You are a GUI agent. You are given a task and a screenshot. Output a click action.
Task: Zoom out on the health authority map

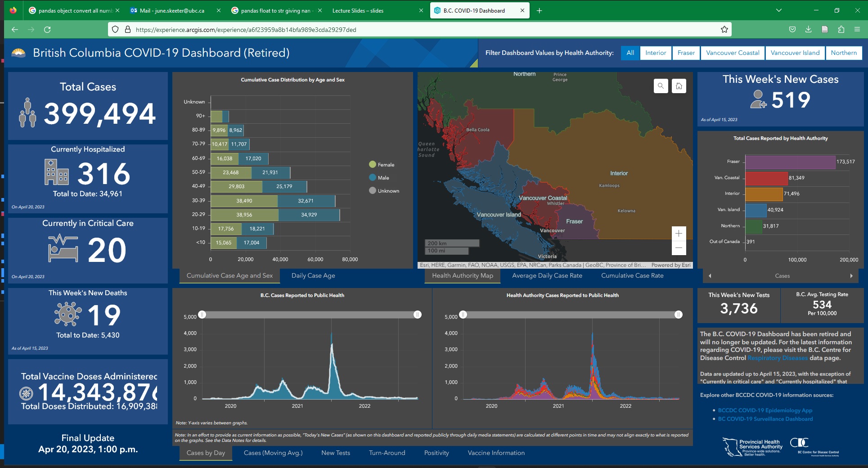[679, 247]
